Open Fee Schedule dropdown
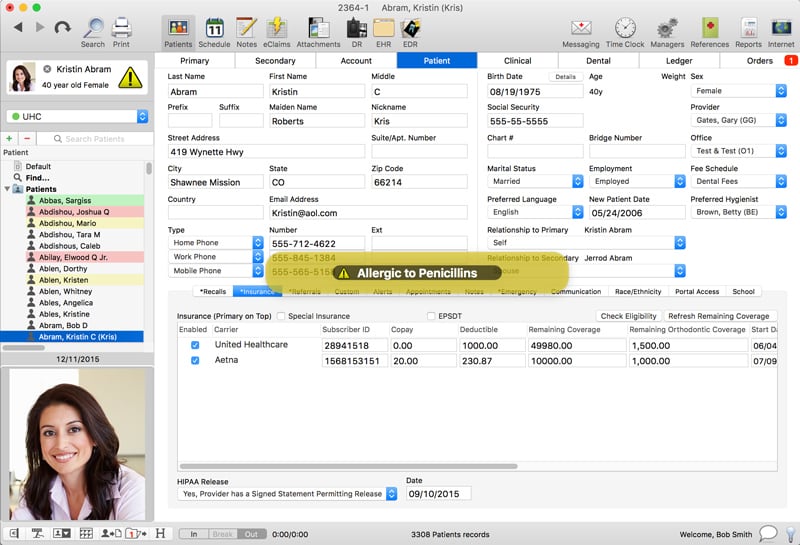The width and height of the screenshot is (800, 545). click(x=738, y=181)
